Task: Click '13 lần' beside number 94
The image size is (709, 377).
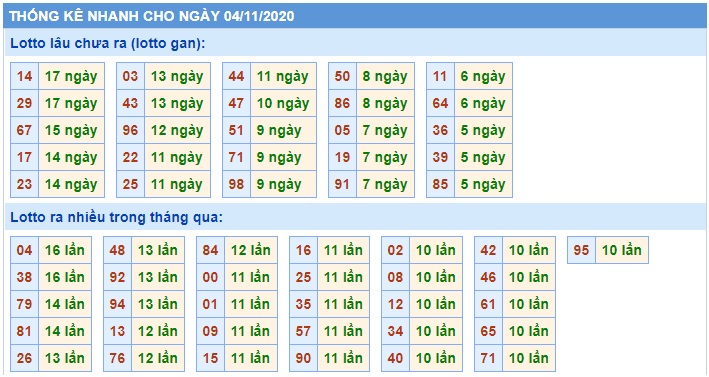Action: pos(158,304)
